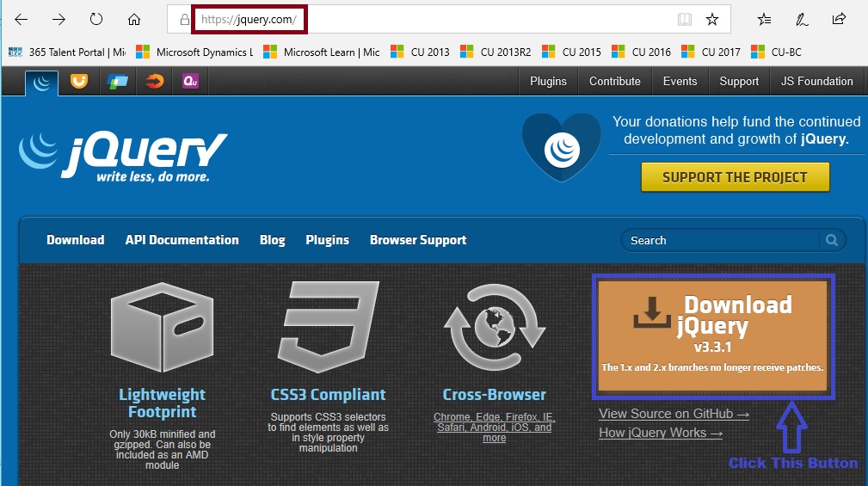Open Reading view book icon in address bar
The image size is (868, 486).
pos(684,19)
